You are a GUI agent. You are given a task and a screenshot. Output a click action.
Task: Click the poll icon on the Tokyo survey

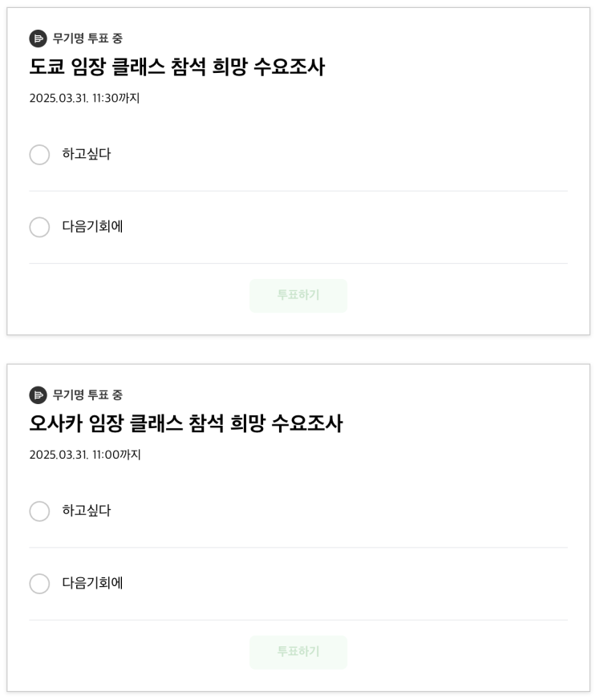[x=38, y=38]
